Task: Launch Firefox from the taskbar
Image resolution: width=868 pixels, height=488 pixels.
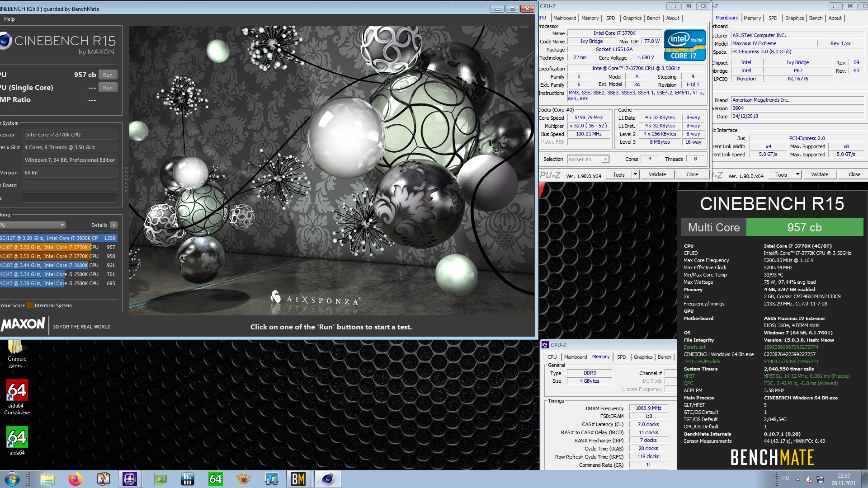Action: 75,479
